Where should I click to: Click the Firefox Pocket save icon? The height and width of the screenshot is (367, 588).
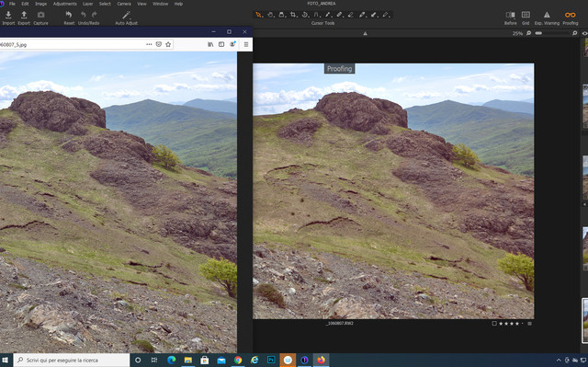159,44
